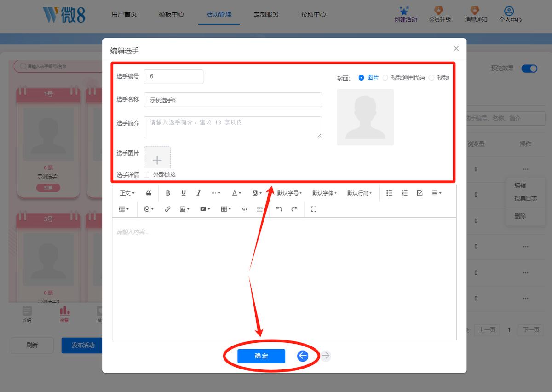Open font color dropdown
The width and height of the screenshot is (552, 392).
click(236, 193)
